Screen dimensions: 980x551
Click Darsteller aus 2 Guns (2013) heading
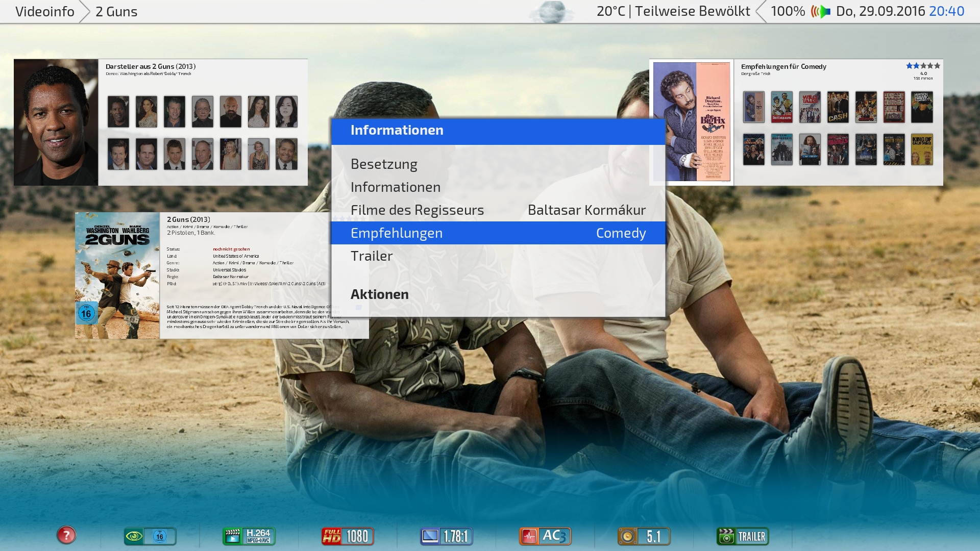point(151,66)
